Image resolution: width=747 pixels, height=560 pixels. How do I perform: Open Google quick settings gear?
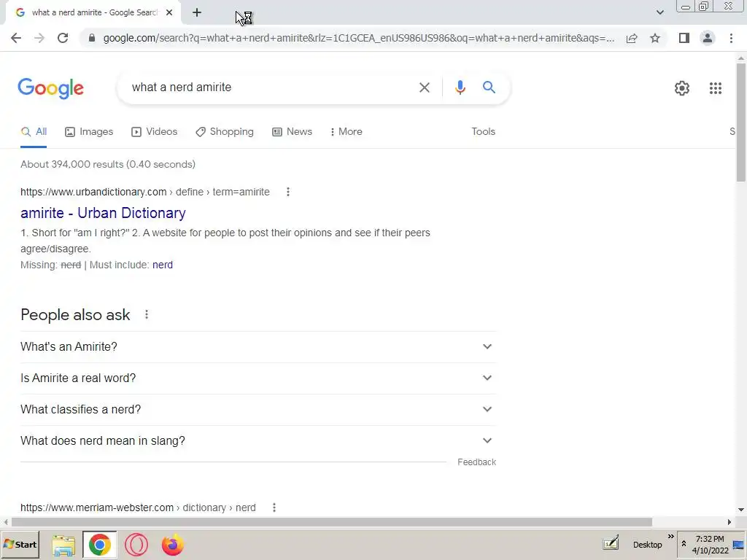pos(682,88)
